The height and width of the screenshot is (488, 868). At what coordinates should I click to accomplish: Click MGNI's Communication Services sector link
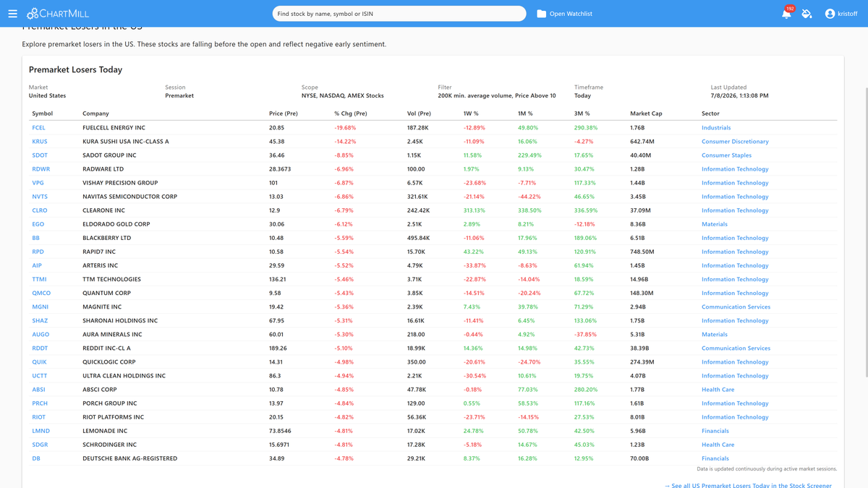736,307
